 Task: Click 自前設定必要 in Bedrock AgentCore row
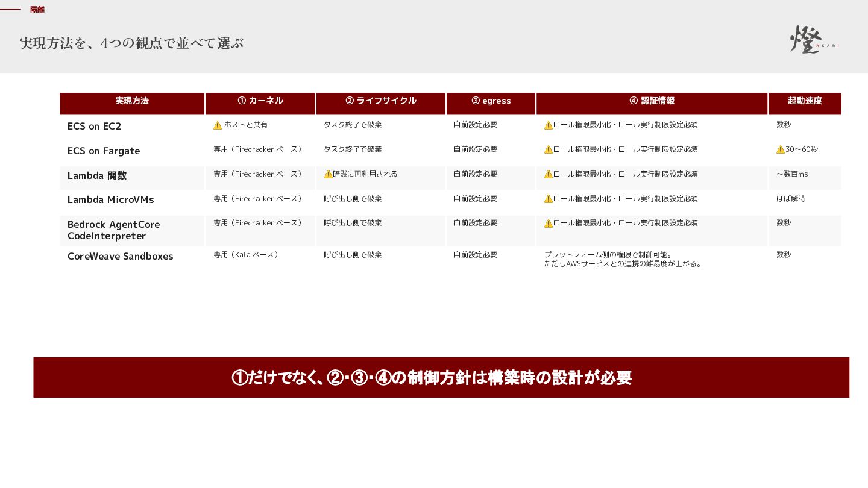point(476,223)
